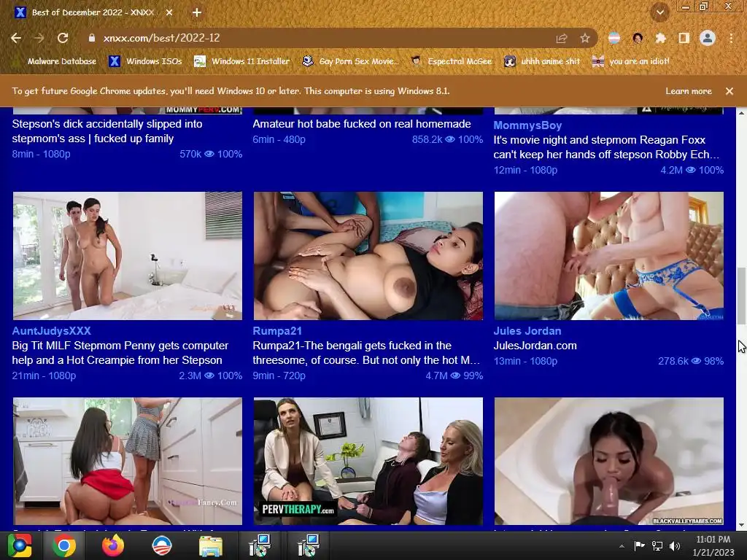Screen dimensions: 747x560
Task: Click the vertical scrollbar thumb
Action: [x=741, y=296]
